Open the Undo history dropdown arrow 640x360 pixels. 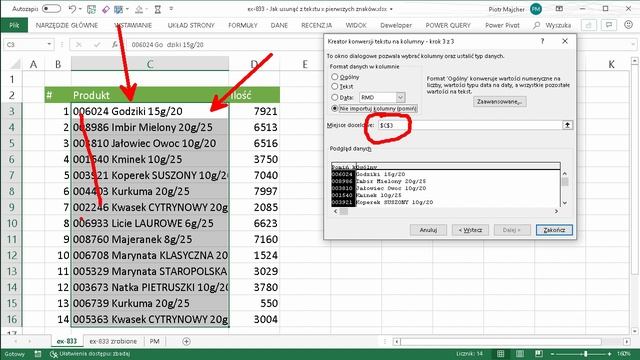80,9
